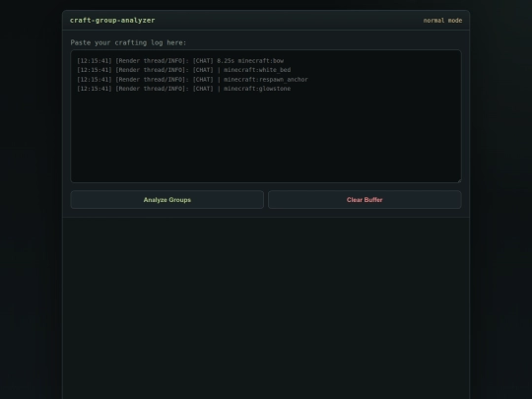Screen dimensions: 532x399
Task: Select the craft-group-analyzer title
Action: 112,21
